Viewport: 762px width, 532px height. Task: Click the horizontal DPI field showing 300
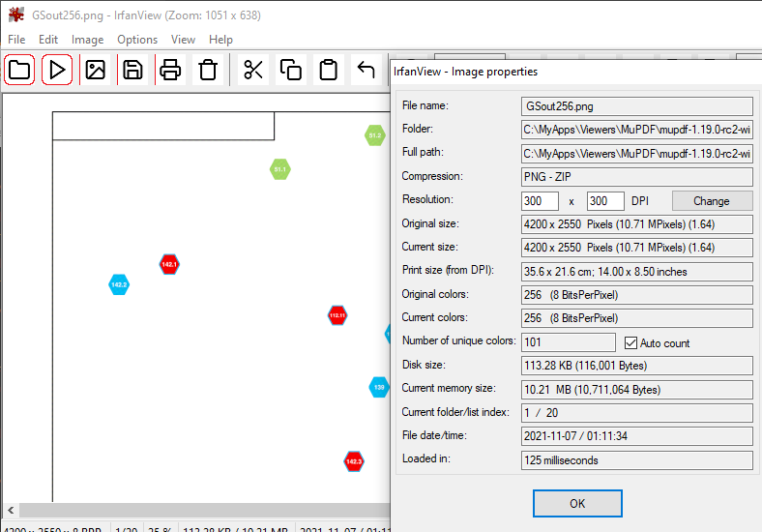[x=540, y=201]
